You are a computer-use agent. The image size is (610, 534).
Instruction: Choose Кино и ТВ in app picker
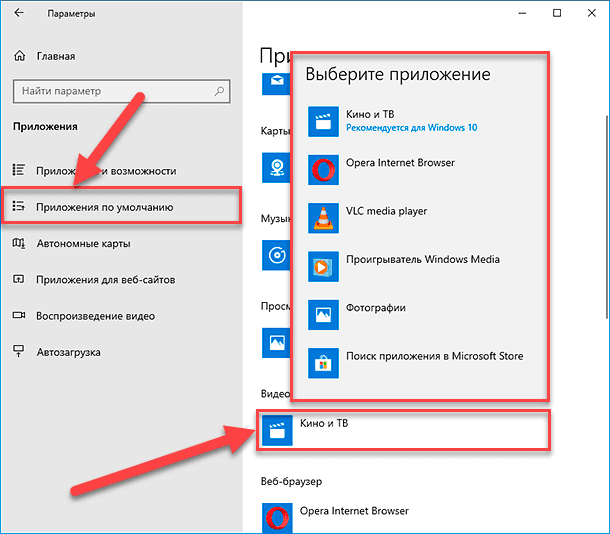tap(419, 121)
